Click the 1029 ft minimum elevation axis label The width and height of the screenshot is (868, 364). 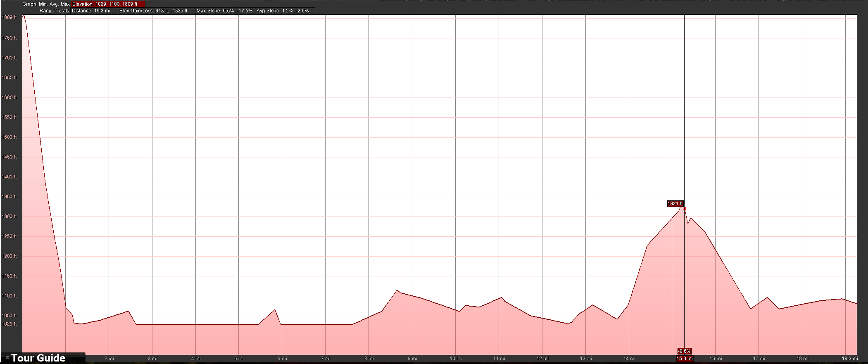point(9,324)
